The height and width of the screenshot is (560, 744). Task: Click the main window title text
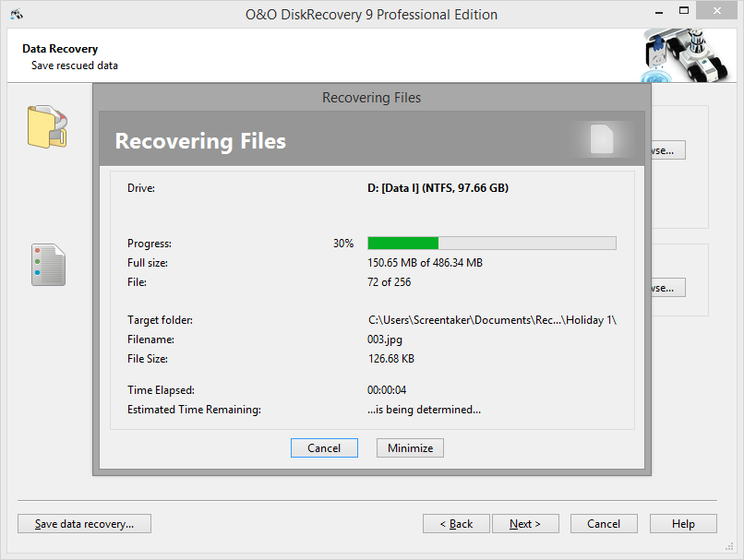click(371, 15)
